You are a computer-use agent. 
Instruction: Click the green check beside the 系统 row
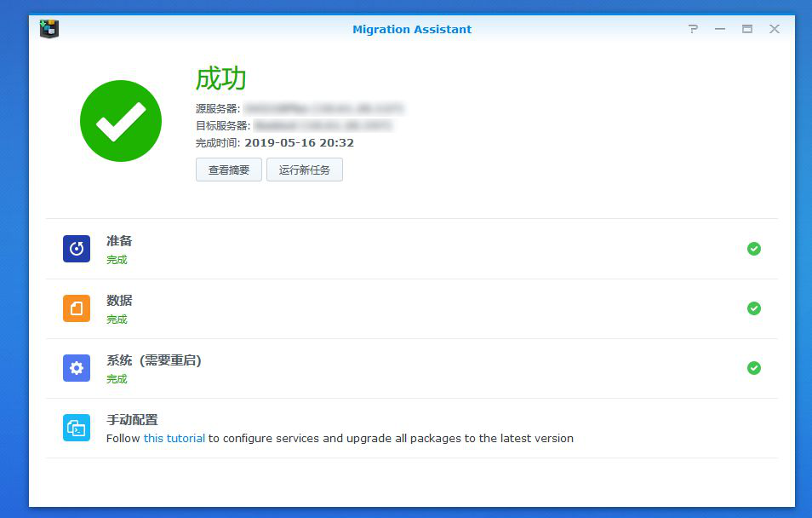click(753, 368)
